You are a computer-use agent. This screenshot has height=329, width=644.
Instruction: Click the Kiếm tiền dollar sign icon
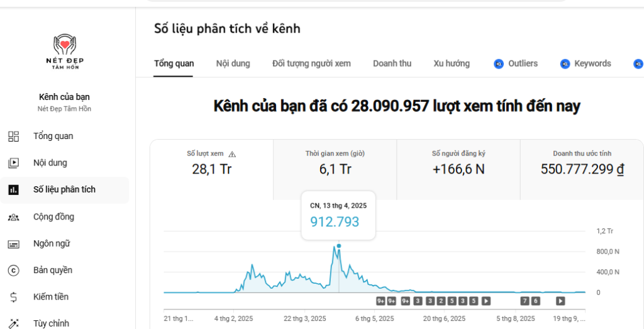(13, 297)
